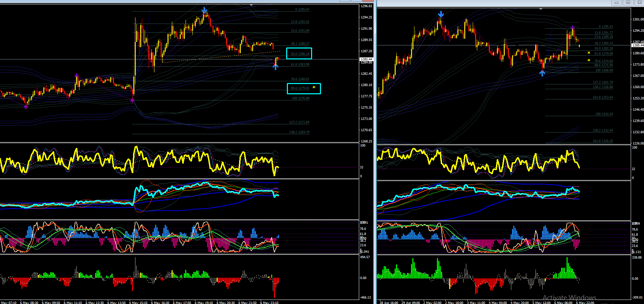Click 1273.00 on the left price axis

(366, 119)
